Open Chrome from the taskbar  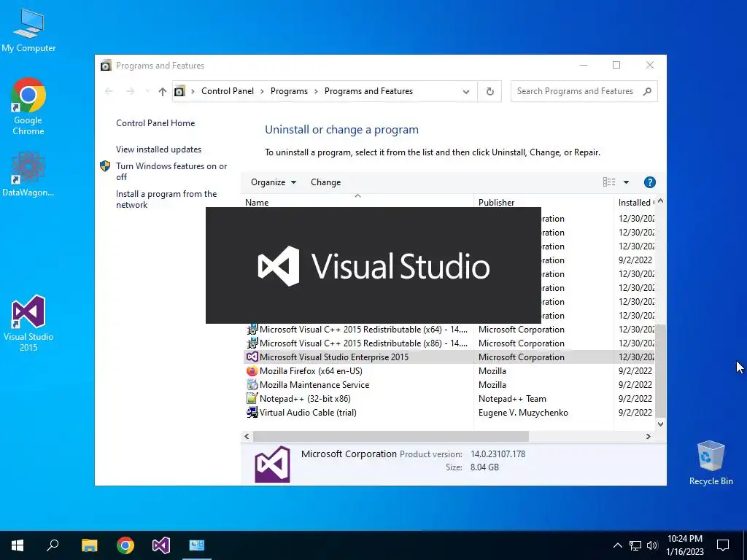[125, 545]
